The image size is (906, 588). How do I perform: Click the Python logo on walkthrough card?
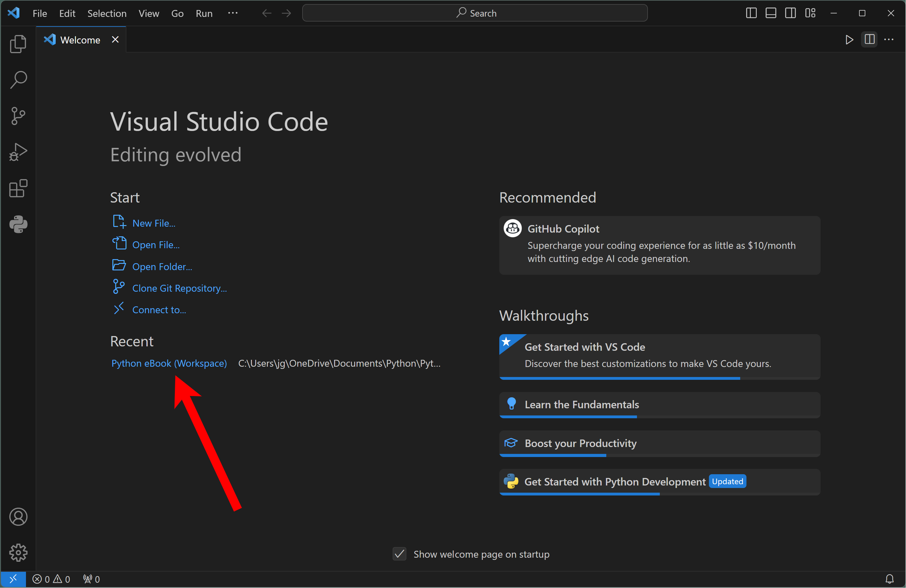coord(511,481)
